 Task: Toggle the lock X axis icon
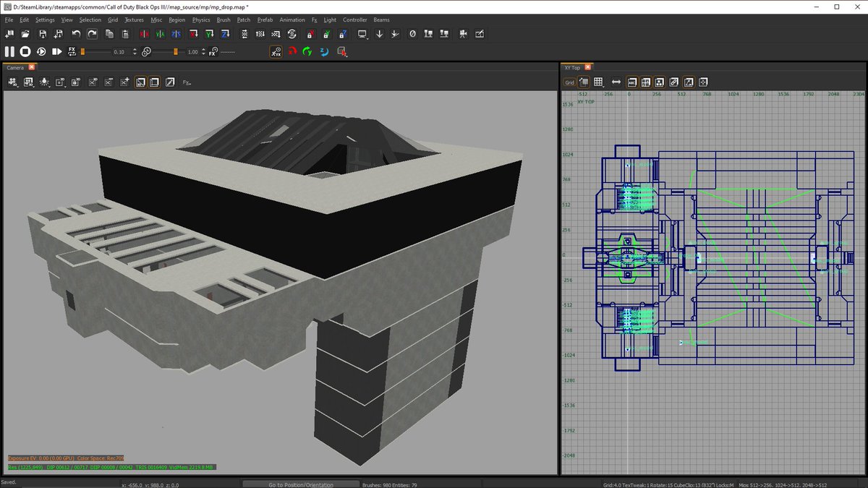(x=310, y=34)
